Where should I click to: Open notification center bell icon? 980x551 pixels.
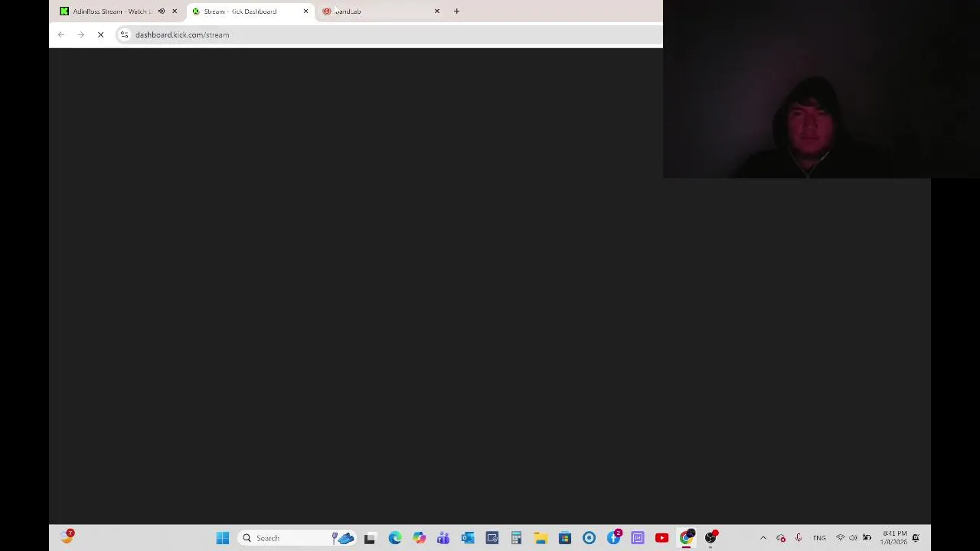pyautogui.click(x=916, y=538)
